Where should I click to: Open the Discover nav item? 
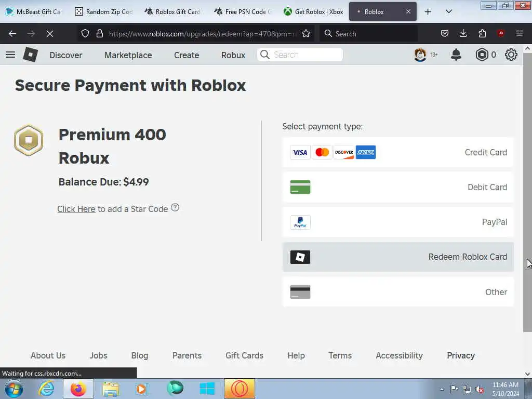(x=66, y=55)
